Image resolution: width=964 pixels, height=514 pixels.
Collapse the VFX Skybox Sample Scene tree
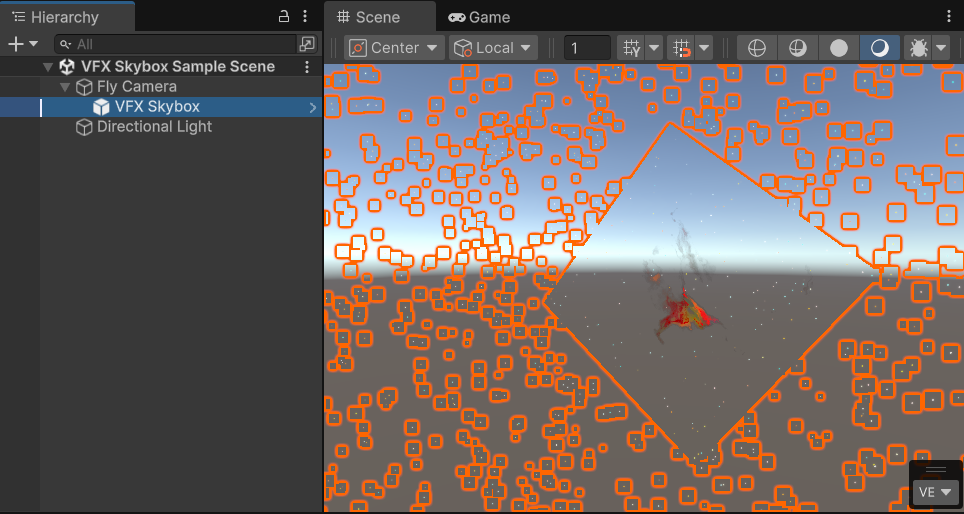tap(48, 67)
